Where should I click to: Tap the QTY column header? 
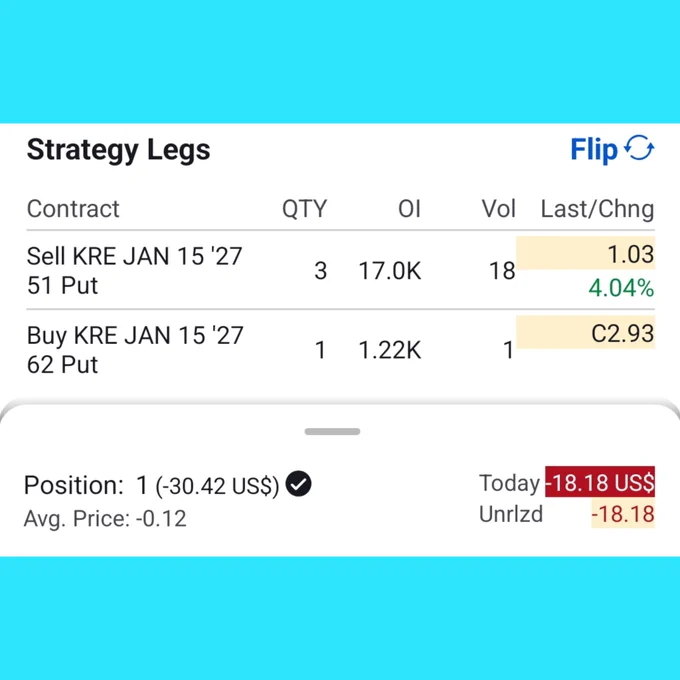(304, 209)
